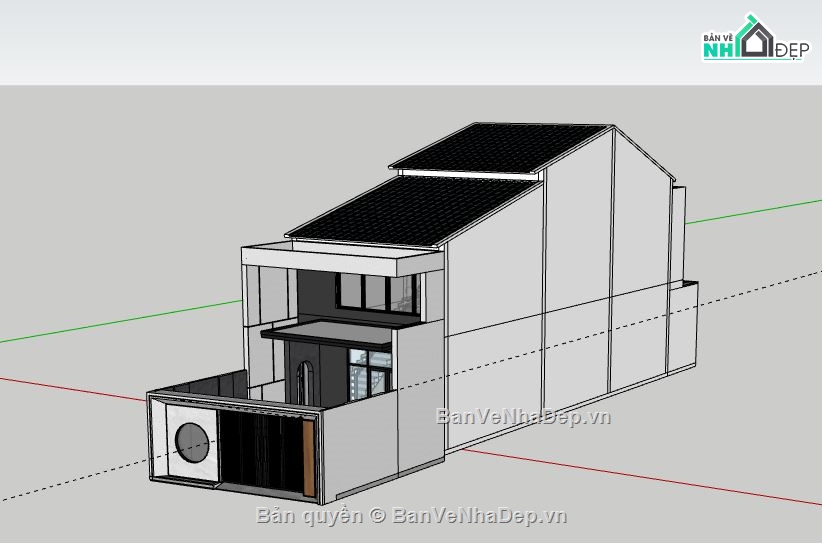Viewport: 822px width, 543px height.
Task: Click the green axis line on the left
Action: [120, 321]
